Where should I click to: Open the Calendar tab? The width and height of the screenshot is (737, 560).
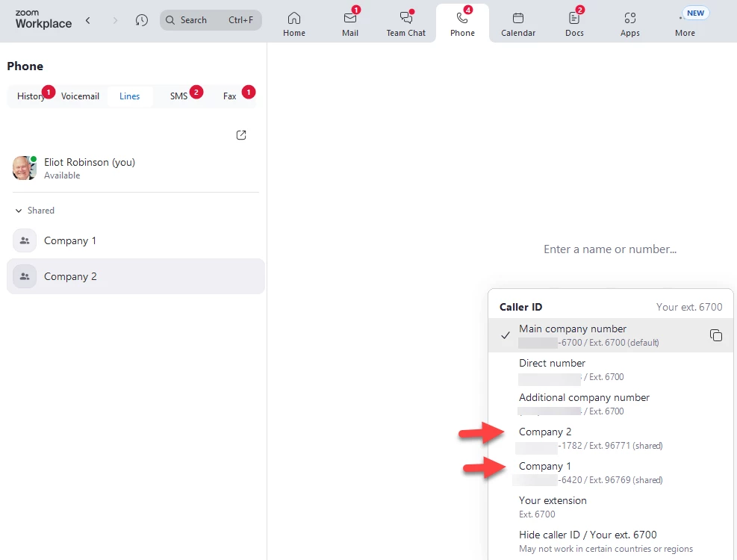pos(518,23)
